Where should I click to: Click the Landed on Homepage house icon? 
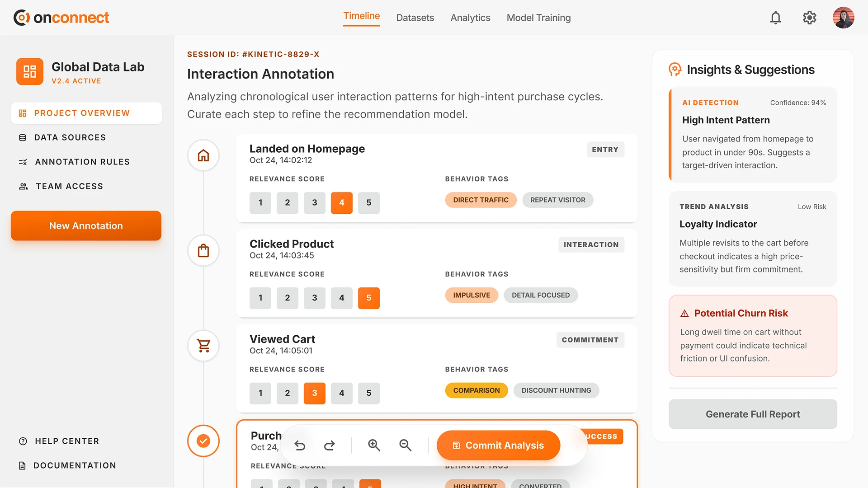pyautogui.click(x=203, y=155)
